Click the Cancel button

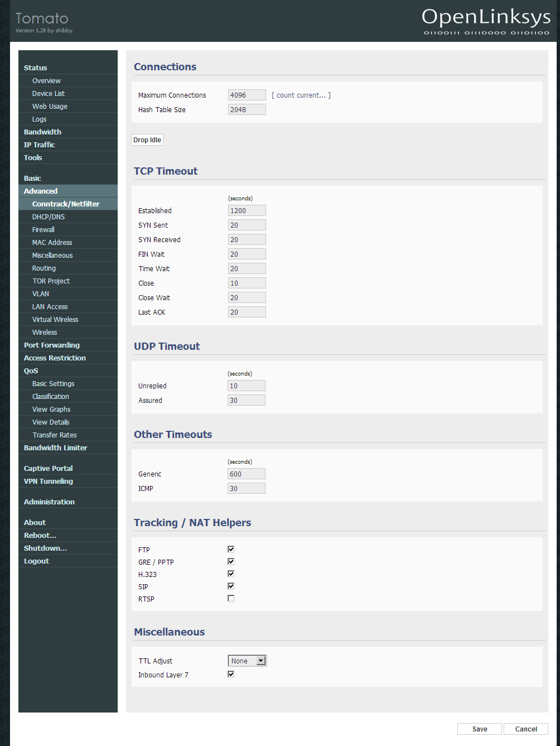(525, 729)
